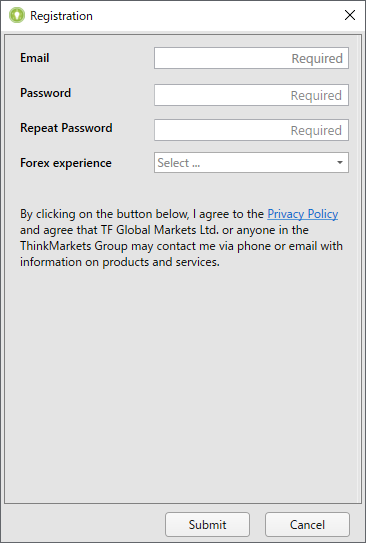Cancel the registration
The image size is (366, 543).
tap(307, 524)
